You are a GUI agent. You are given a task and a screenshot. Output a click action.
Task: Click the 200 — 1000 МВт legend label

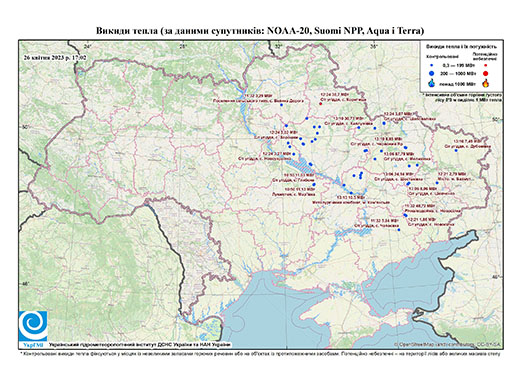457,73
